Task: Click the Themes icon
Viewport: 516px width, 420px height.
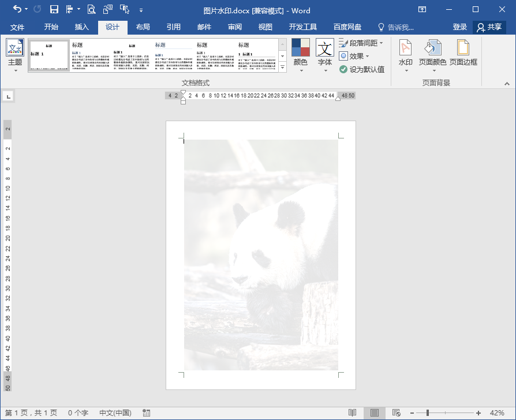Action: [x=15, y=47]
